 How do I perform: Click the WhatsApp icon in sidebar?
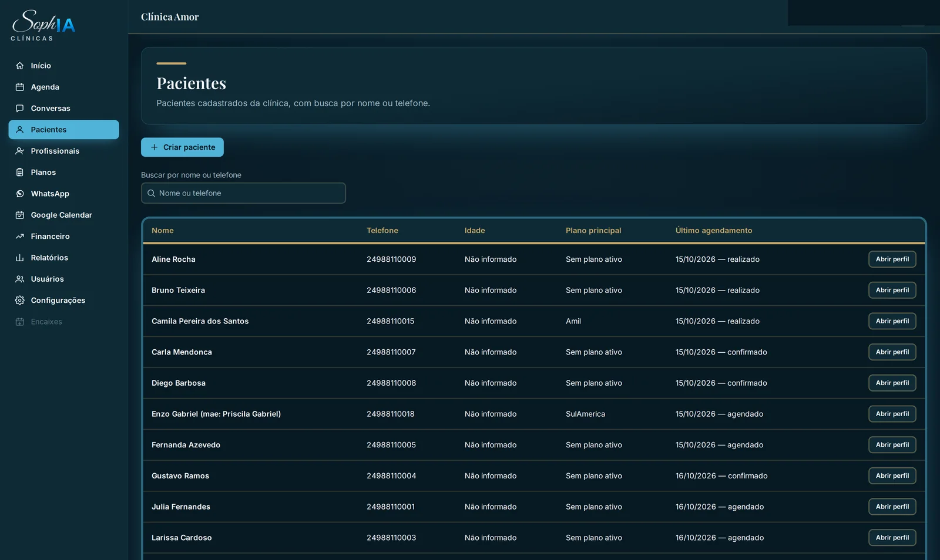tap(20, 194)
